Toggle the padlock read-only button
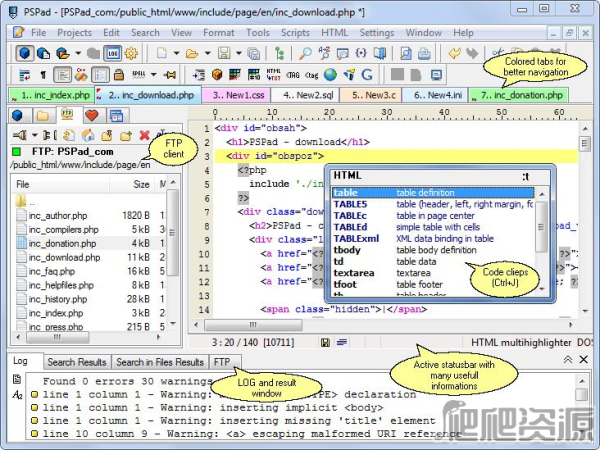 (119, 75)
